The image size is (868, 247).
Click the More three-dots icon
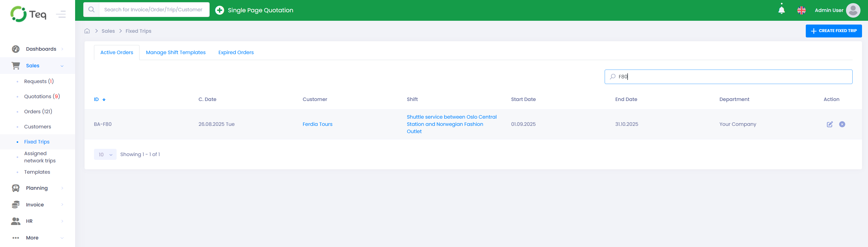click(x=15, y=238)
